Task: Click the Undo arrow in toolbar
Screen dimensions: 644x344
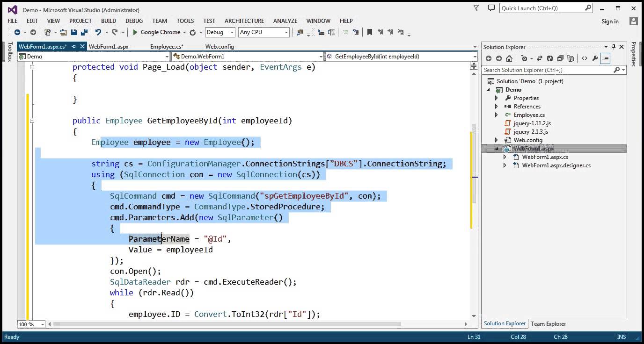Action: 98,32
